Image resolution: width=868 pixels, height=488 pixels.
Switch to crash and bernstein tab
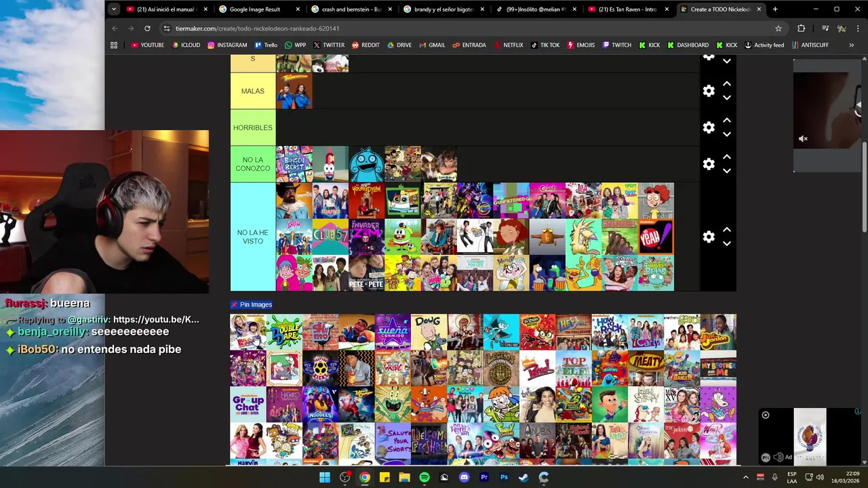[x=351, y=9]
